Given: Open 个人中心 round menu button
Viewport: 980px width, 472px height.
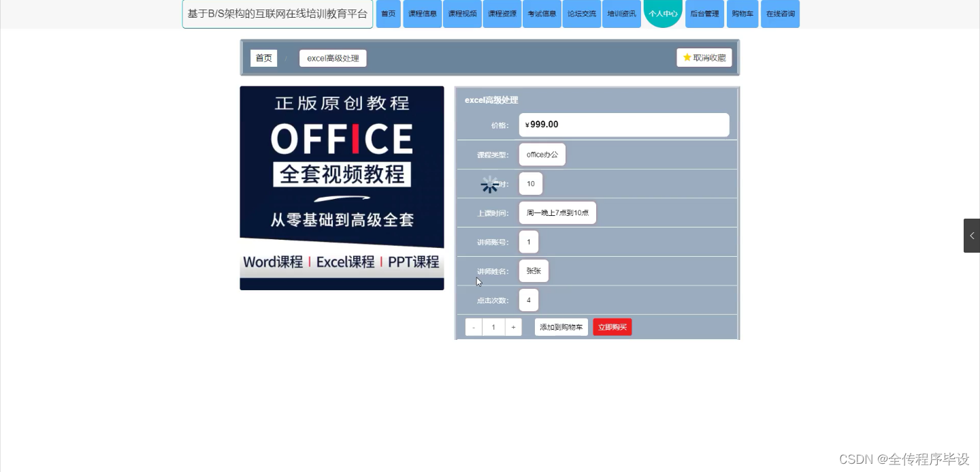Looking at the screenshot, I should (x=663, y=12).
